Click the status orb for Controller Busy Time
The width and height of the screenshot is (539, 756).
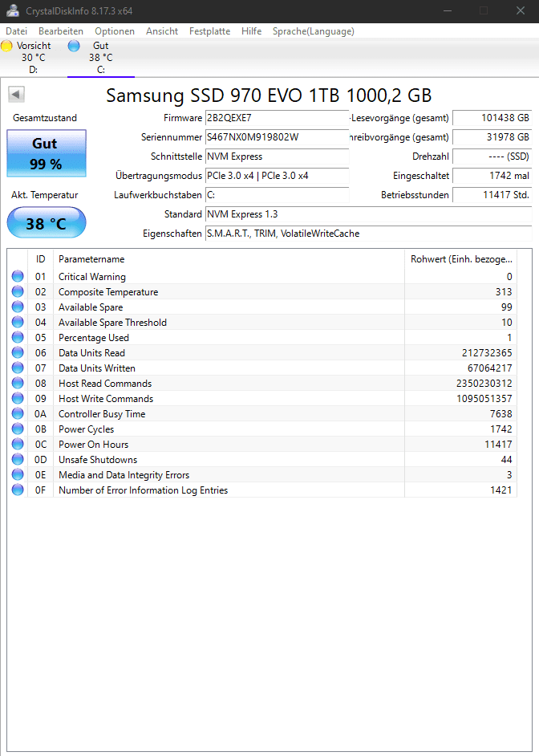(x=18, y=413)
